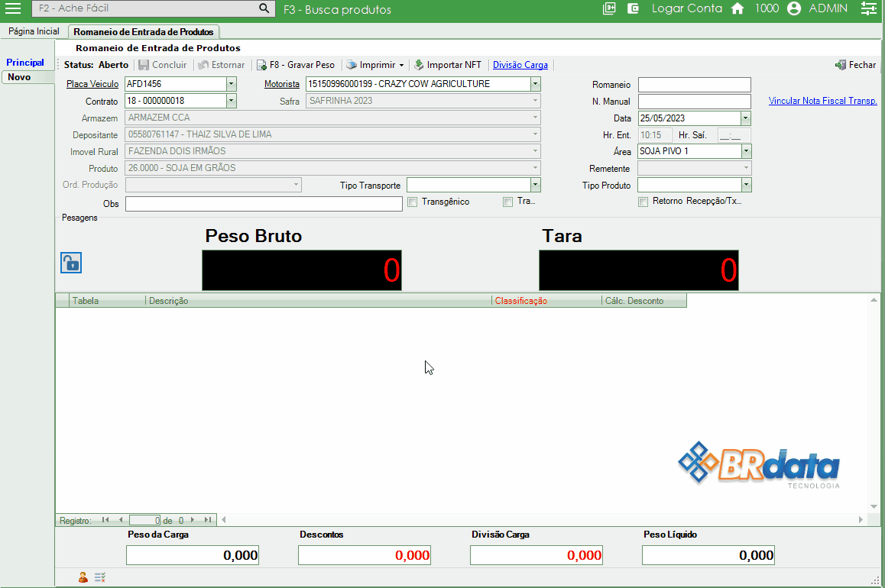The width and height of the screenshot is (885, 588).
Task: Expand the Área dropdown showing SOJA PIVO 1
Action: click(x=746, y=151)
